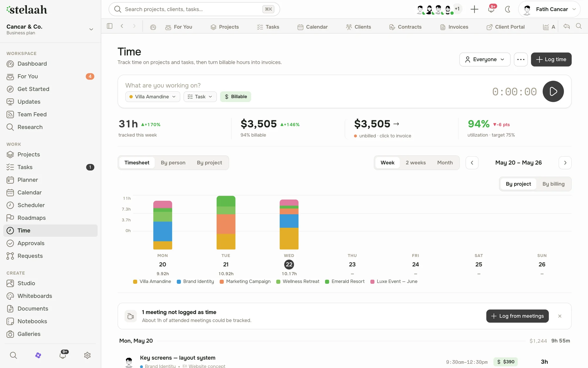This screenshot has width=588, height=368.
Task: Open Team Feed in the sidebar
Action: 51,114
